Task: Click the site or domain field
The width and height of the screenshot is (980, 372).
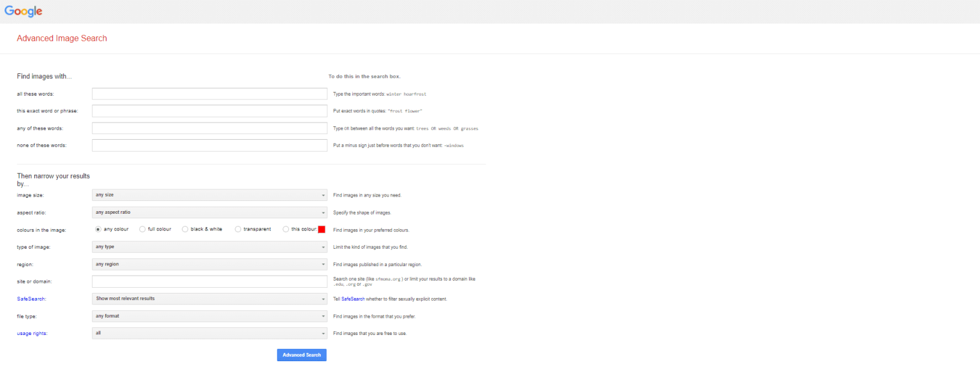Action: click(x=209, y=281)
